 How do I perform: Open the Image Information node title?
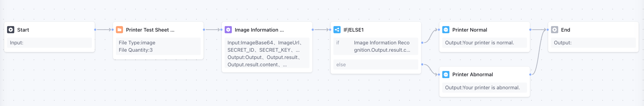[259, 30]
